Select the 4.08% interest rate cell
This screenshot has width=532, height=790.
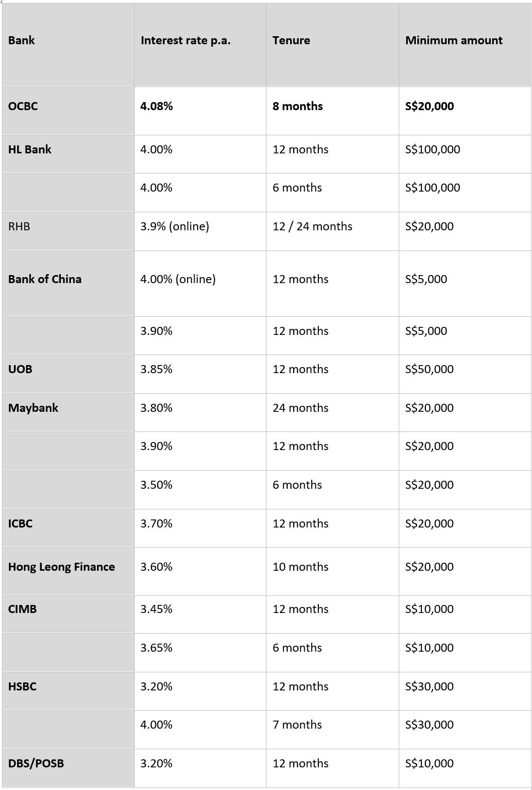[200, 111]
